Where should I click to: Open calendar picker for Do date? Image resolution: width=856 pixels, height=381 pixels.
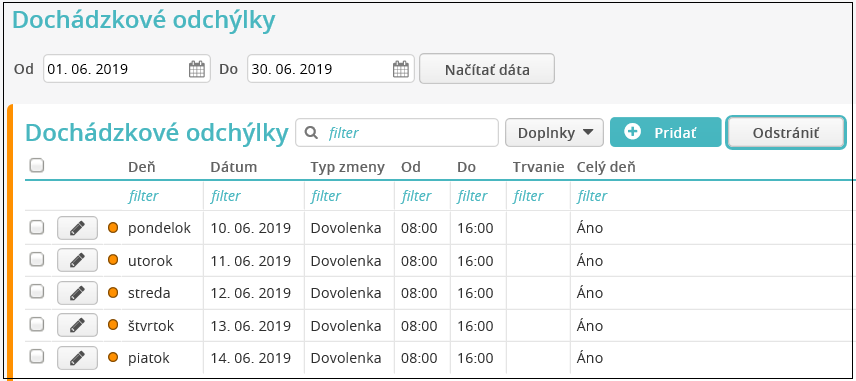point(401,69)
